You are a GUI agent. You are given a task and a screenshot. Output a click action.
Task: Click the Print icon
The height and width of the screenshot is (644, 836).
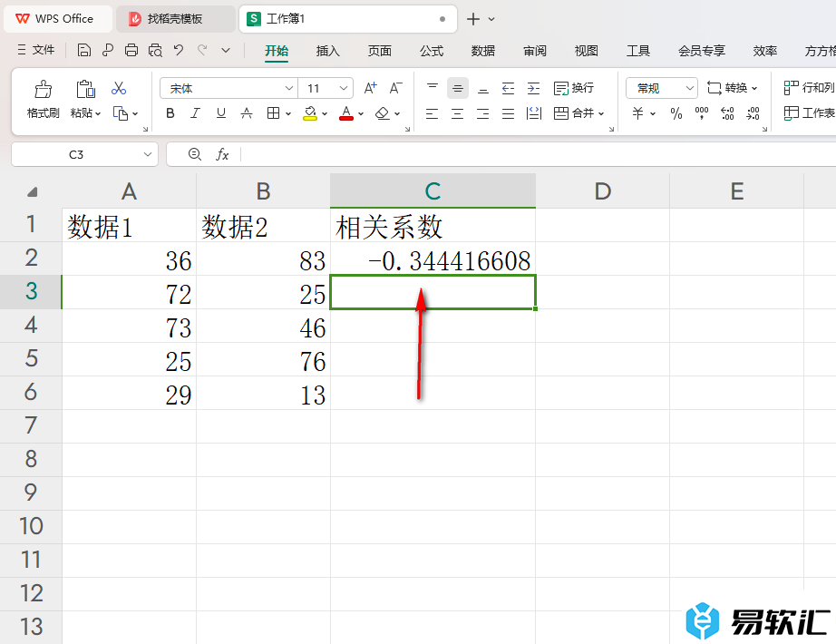point(131,50)
